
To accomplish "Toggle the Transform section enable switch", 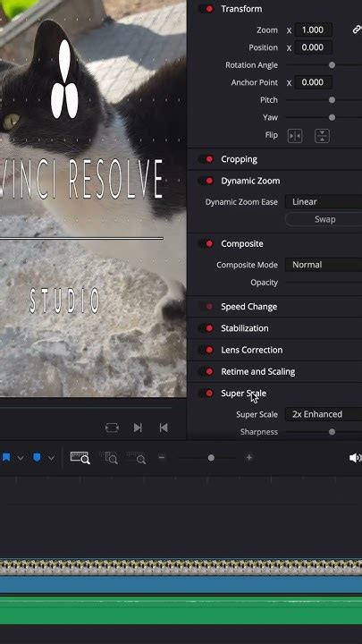I will (x=206, y=9).
